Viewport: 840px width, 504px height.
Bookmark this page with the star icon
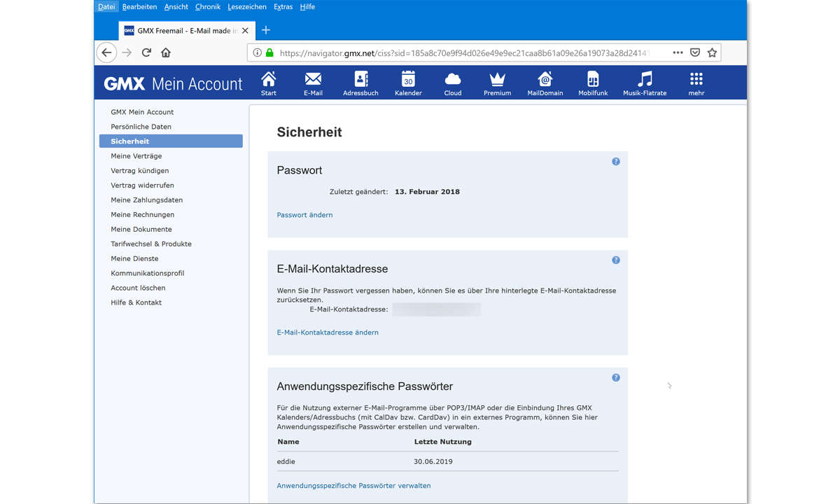click(x=712, y=52)
